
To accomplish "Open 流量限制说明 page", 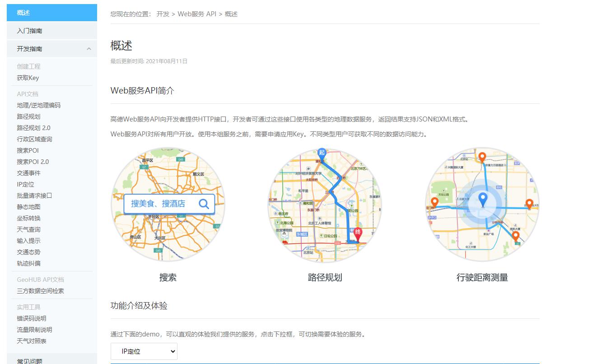I will pyautogui.click(x=34, y=330).
